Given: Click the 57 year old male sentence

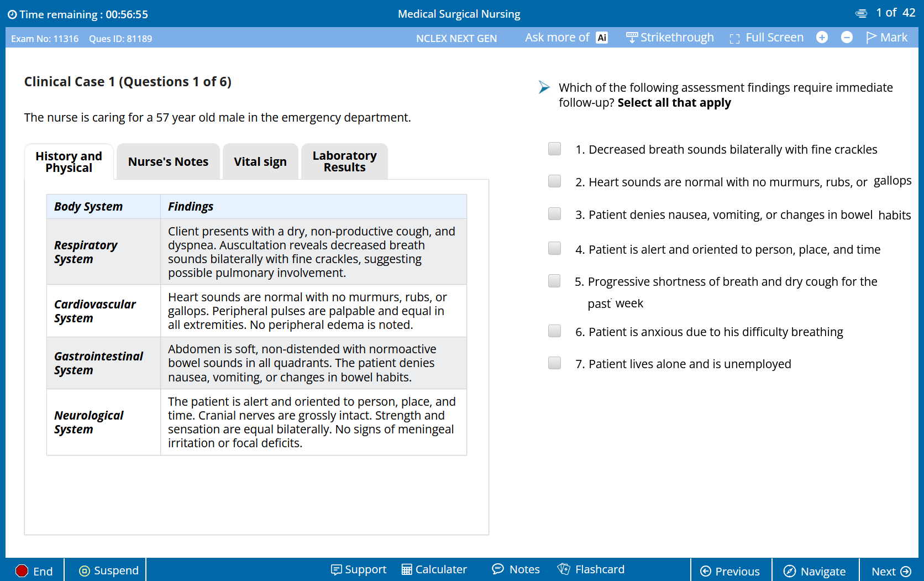Looking at the screenshot, I should click(x=218, y=118).
